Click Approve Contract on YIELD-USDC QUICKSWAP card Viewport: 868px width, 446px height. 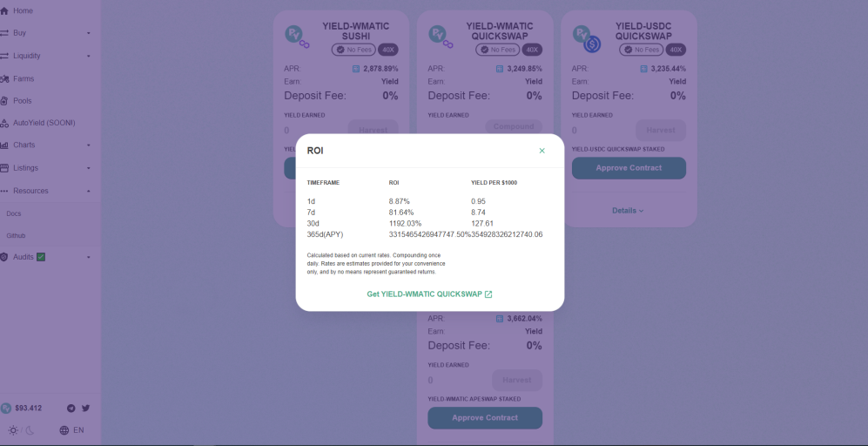click(x=629, y=168)
